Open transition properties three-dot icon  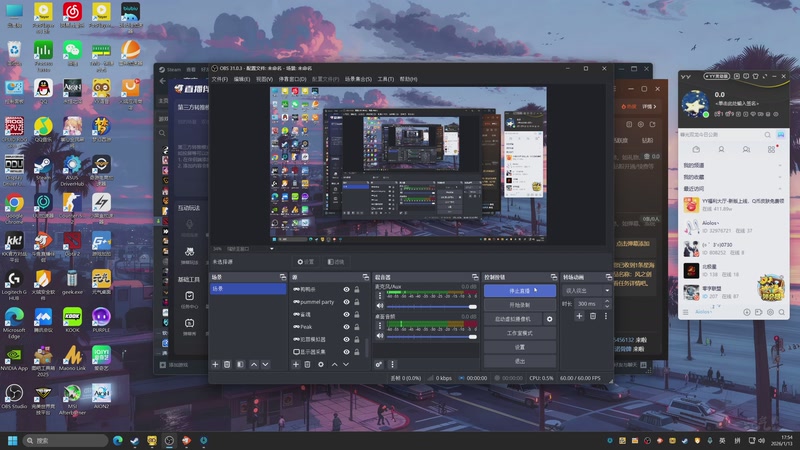coord(606,316)
